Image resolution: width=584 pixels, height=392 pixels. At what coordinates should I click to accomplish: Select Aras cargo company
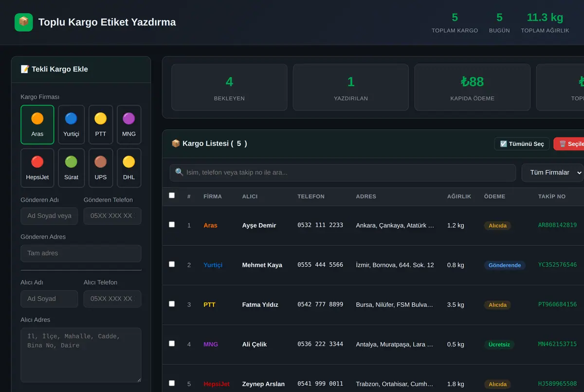click(x=37, y=125)
